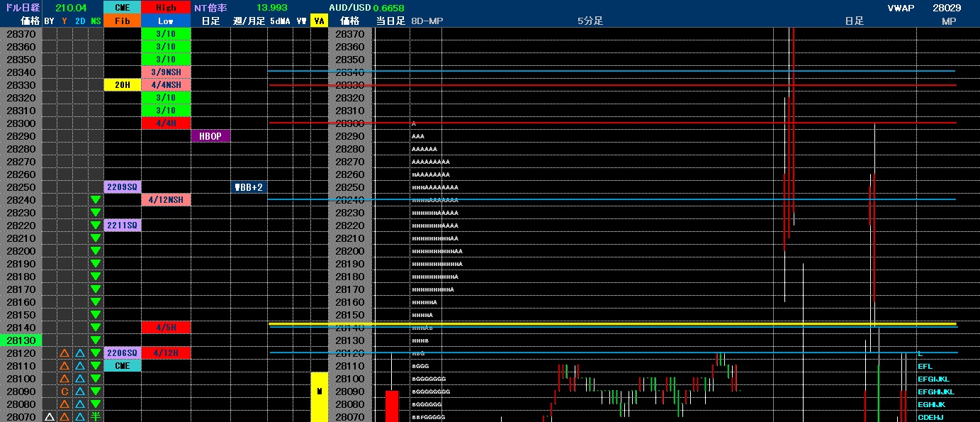Click the yellow VA column header
Screen dimensions: 980x422
320,21
